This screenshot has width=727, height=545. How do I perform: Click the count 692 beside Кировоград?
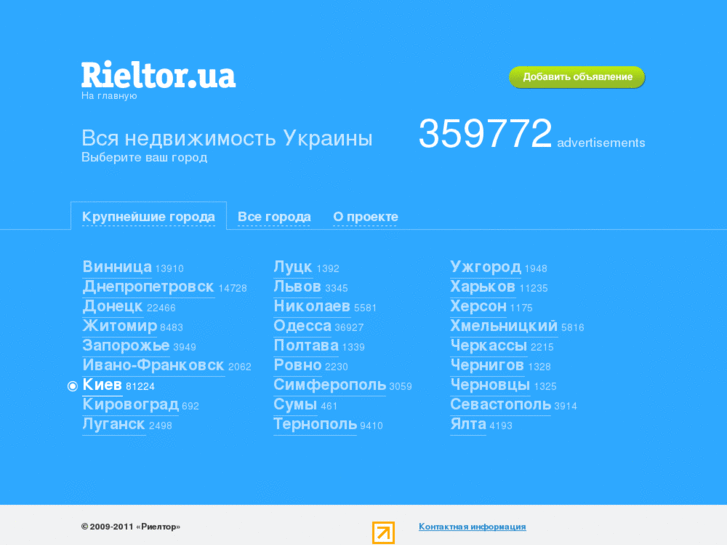click(x=190, y=406)
